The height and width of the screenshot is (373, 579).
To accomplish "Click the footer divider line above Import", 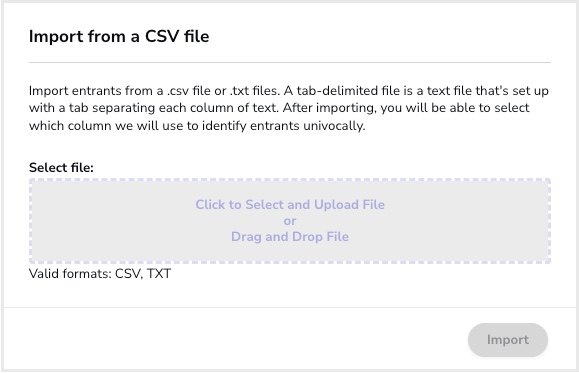I will 290,307.
